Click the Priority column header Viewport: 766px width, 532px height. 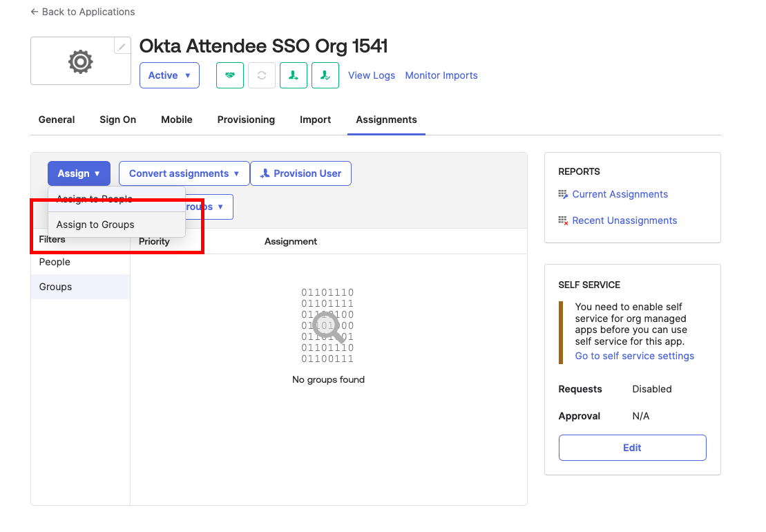[x=154, y=241]
